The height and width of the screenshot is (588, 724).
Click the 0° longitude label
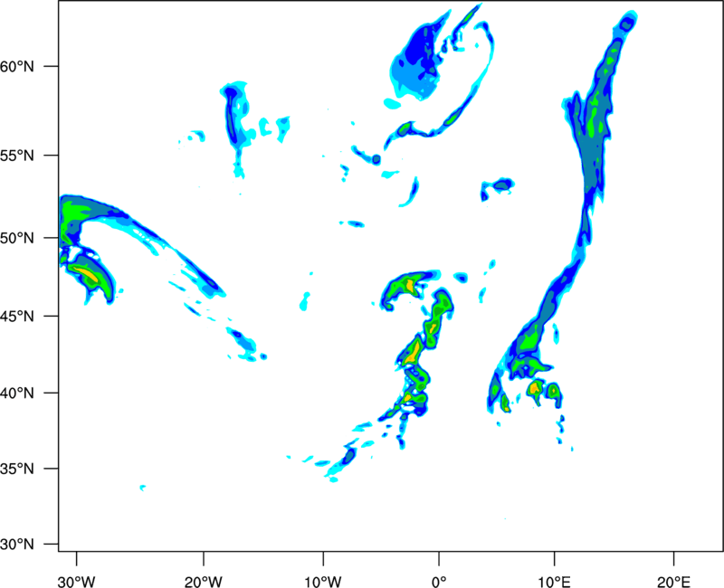[439, 582]
